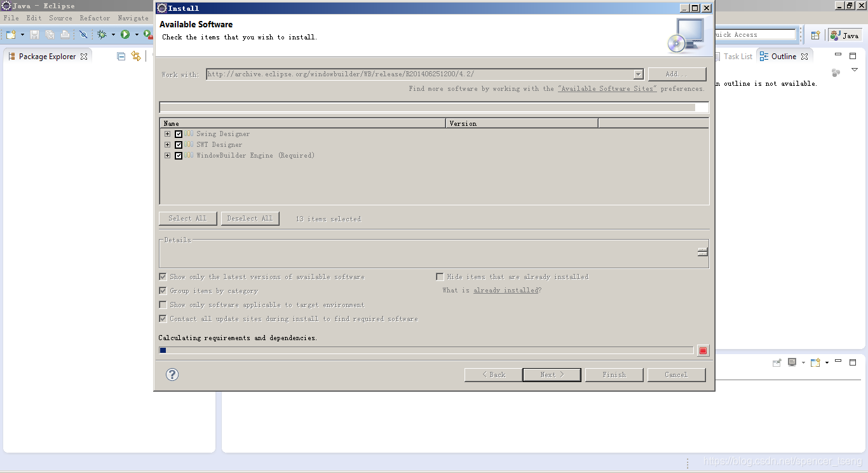The image size is (868, 473).
Task: Click the Java perspective button
Action: tap(844, 35)
